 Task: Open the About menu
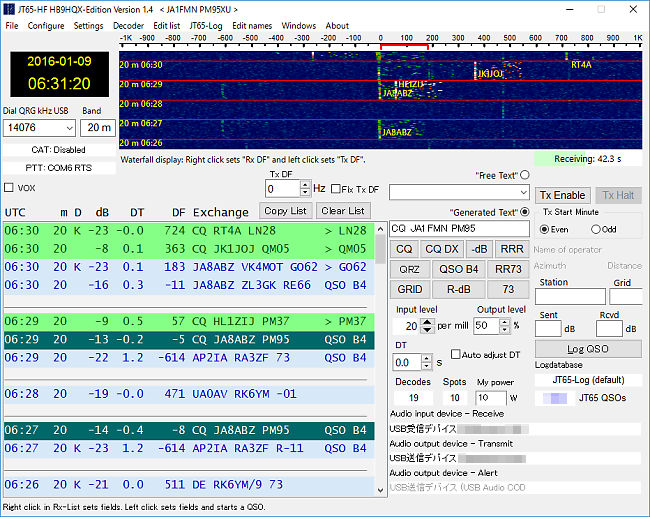(x=337, y=26)
